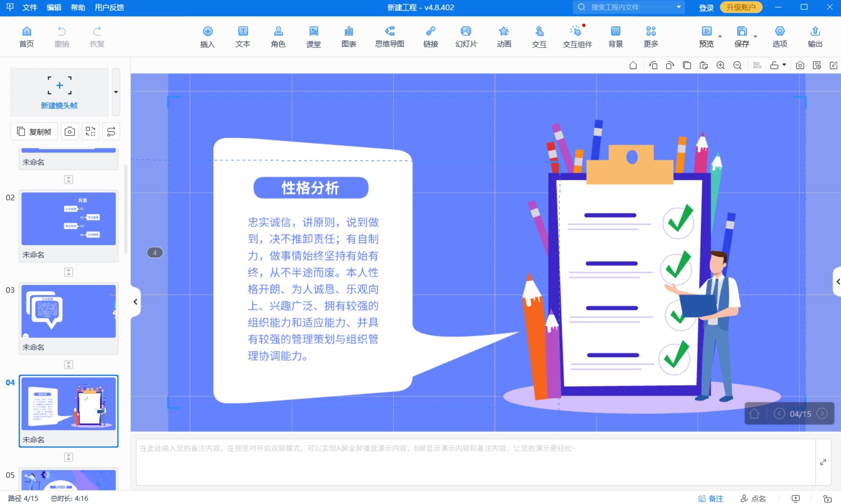This screenshot has height=504, width=841.
Task: Click the canvas home view icon
Action: click(633, 65)
